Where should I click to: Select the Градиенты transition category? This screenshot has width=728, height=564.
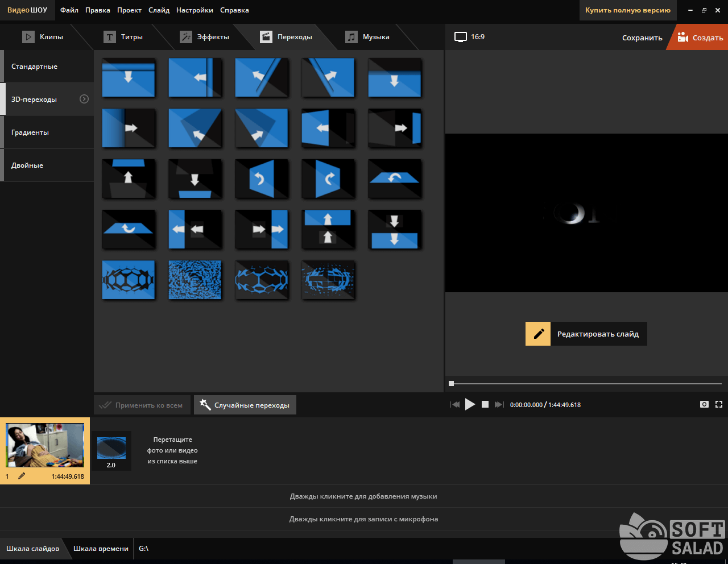click(30, 132)
